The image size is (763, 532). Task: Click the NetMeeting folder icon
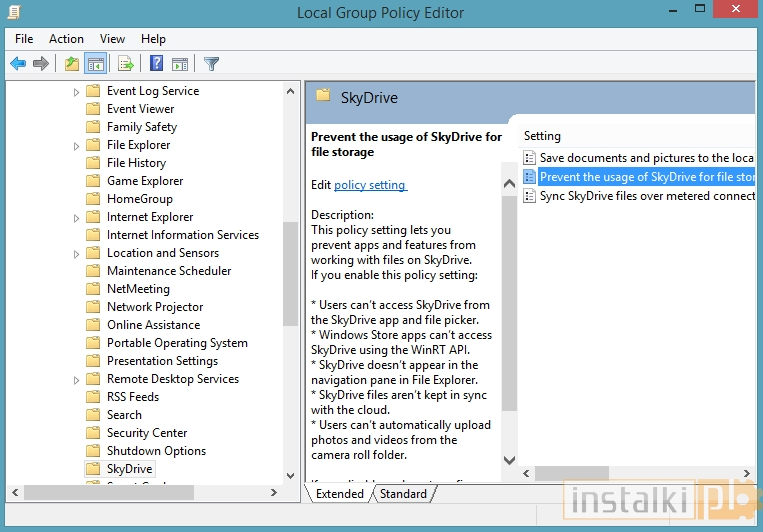click(x=93, y=289)
